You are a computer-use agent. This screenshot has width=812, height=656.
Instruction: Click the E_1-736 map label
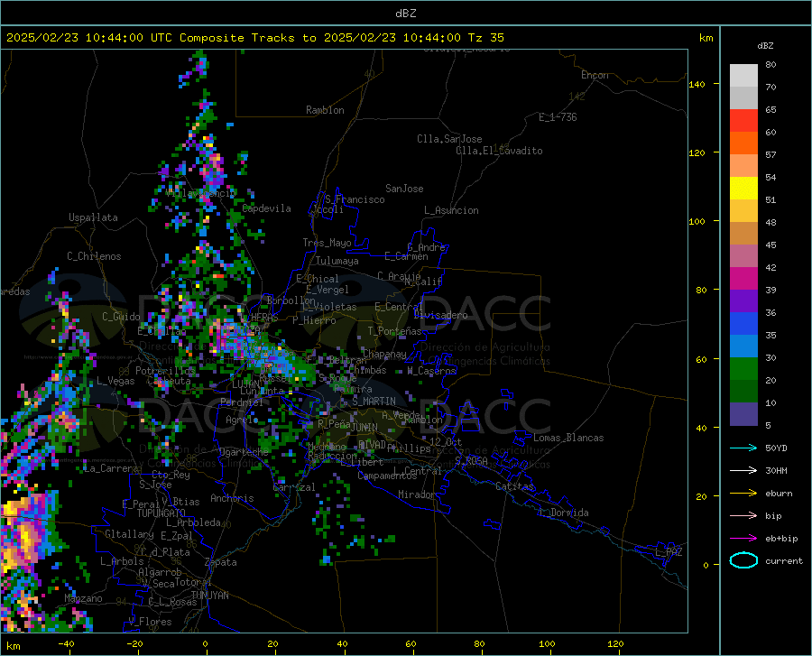[x=558, y=117]
